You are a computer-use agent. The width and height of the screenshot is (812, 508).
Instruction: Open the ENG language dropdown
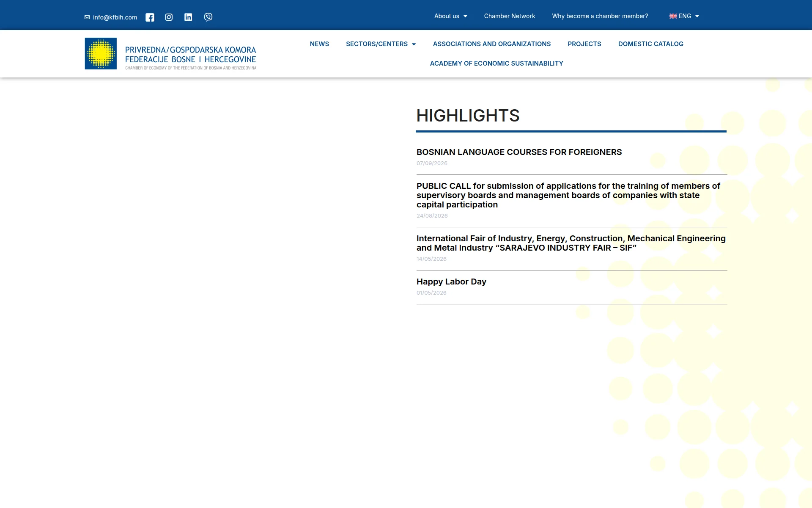click(x=684, y=16)
